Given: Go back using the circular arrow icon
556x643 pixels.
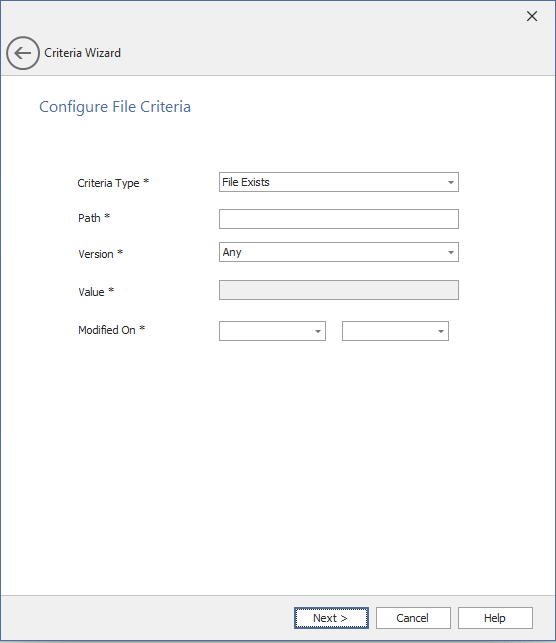Looking at the screenshot, I should tap(23, 53).
